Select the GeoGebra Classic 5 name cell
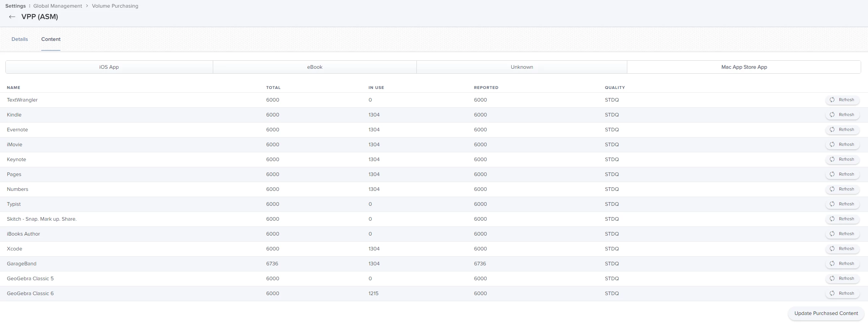Viewport: 868px width, 331px height. click(x=30, y=278)
